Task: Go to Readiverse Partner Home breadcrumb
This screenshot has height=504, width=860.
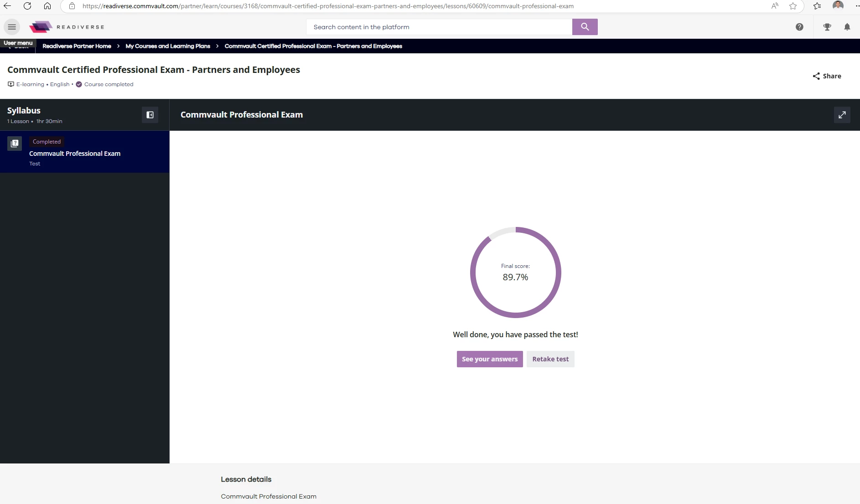Action: click(77, 46)
